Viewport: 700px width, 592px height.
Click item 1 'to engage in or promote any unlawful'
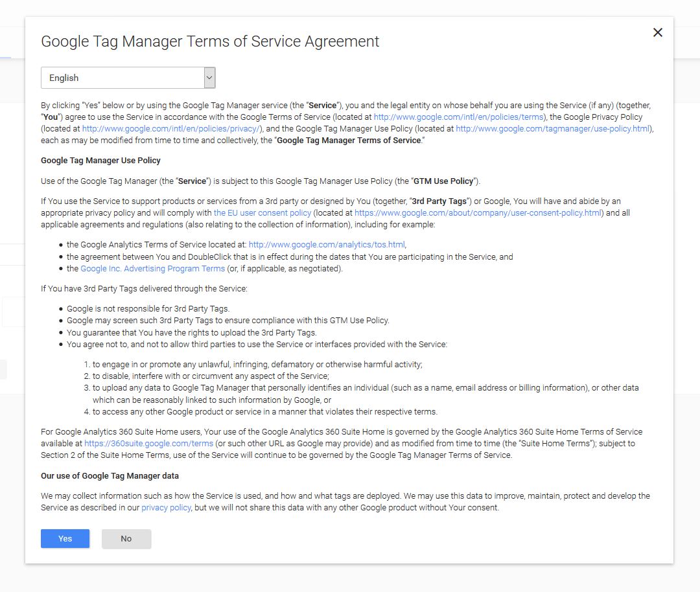click(x=257, y=365)
